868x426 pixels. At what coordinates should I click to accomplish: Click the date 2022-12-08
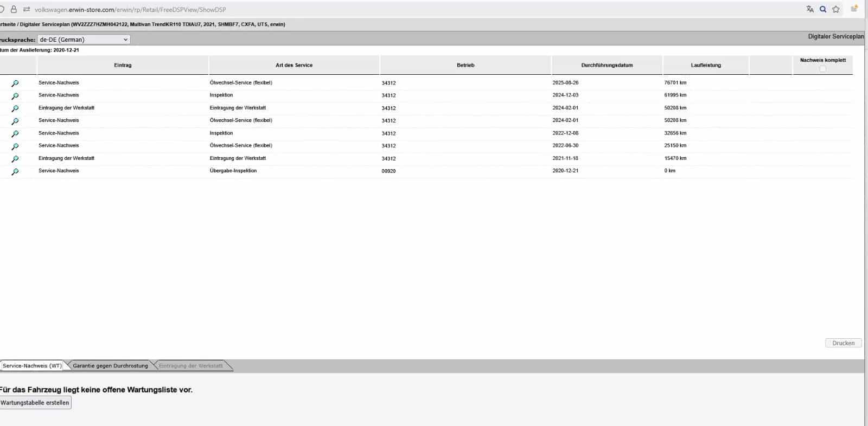point(565,133)
